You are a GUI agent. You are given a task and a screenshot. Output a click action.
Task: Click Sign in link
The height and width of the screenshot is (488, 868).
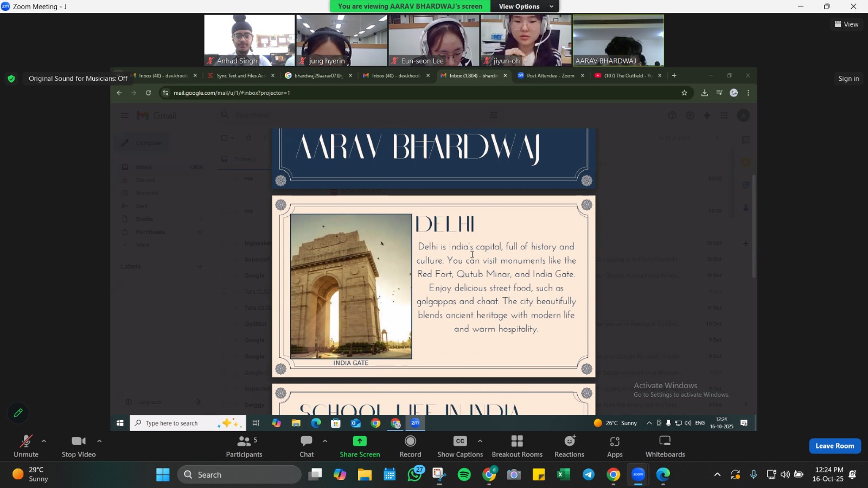pos(848,79)
